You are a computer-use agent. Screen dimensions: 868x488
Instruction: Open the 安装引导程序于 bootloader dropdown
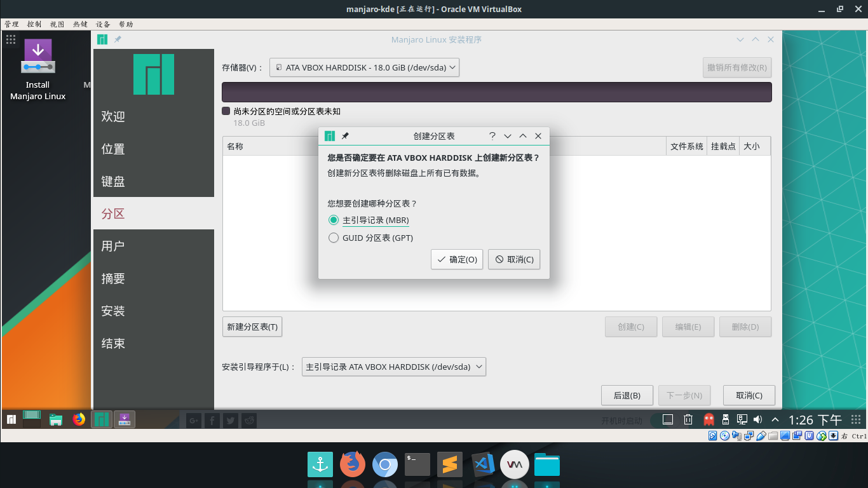(394, 367)
